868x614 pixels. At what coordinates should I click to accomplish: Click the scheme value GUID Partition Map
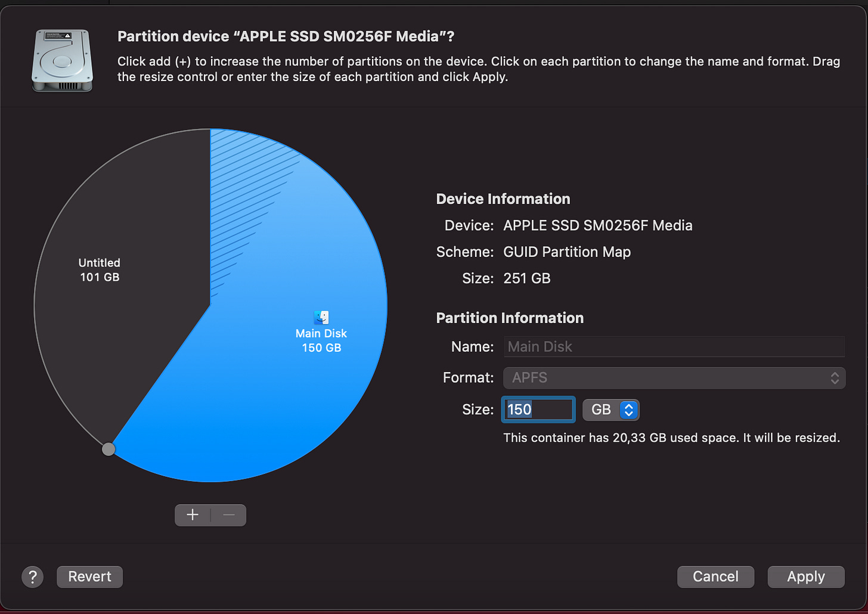(x=567, y=252)
